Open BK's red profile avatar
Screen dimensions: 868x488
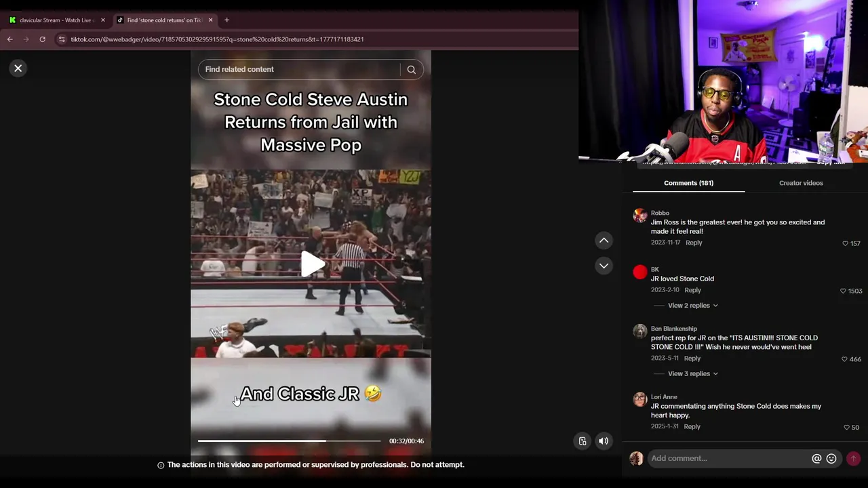coord(640,272)
